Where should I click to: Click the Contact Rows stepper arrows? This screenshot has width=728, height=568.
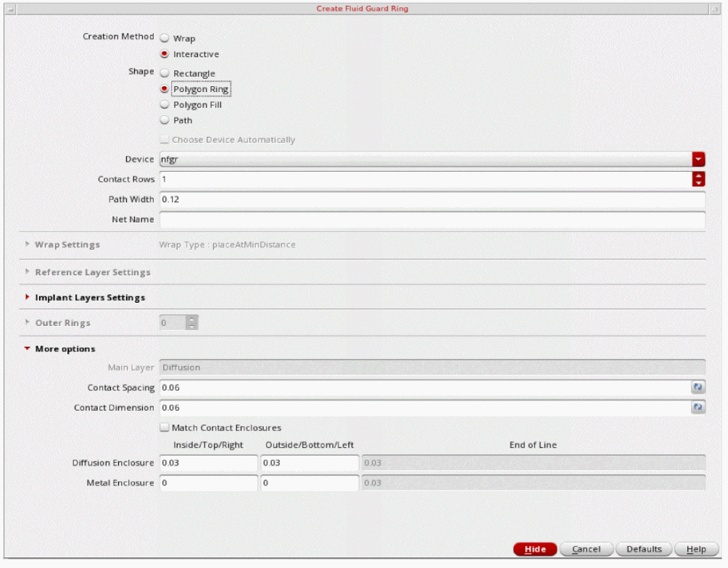click(698, 179)
